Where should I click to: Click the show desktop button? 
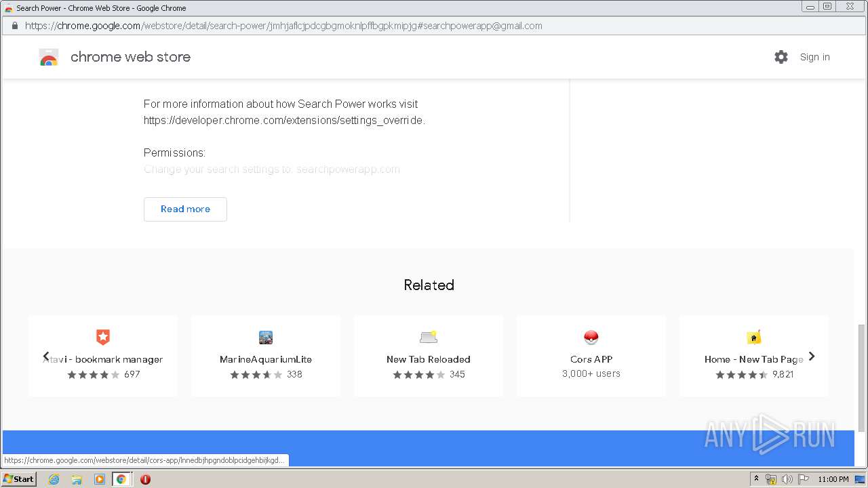point(860,479)
